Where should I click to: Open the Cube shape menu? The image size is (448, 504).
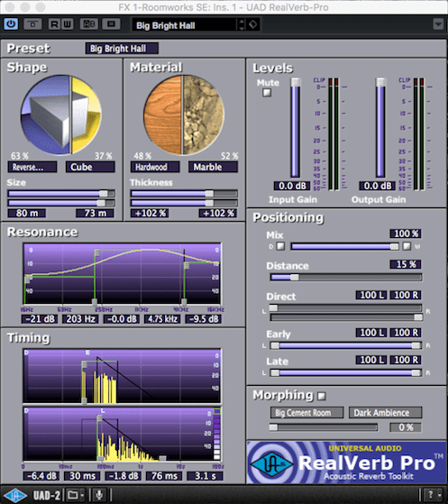coord(90,167)
